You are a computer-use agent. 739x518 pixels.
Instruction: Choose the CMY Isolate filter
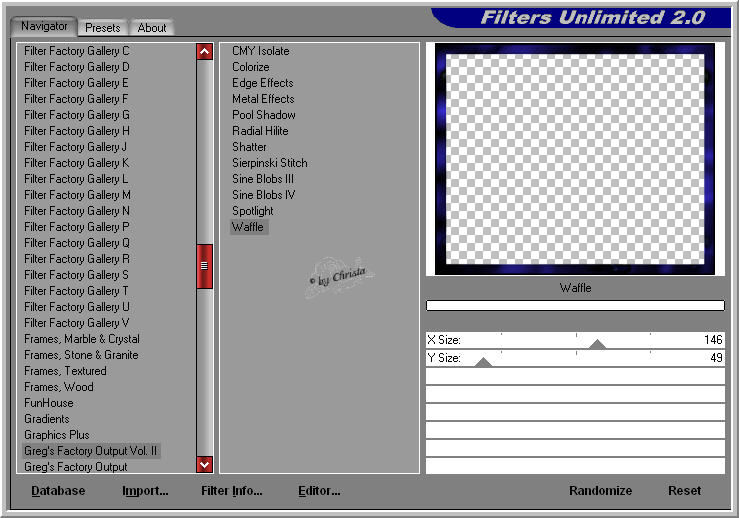click(261, 51)
